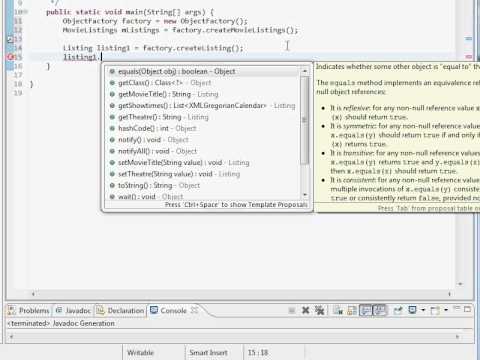Choose the equals(Object obj) proposal
The width and height of the screenshot is (480, 360).
pos(202,71)
